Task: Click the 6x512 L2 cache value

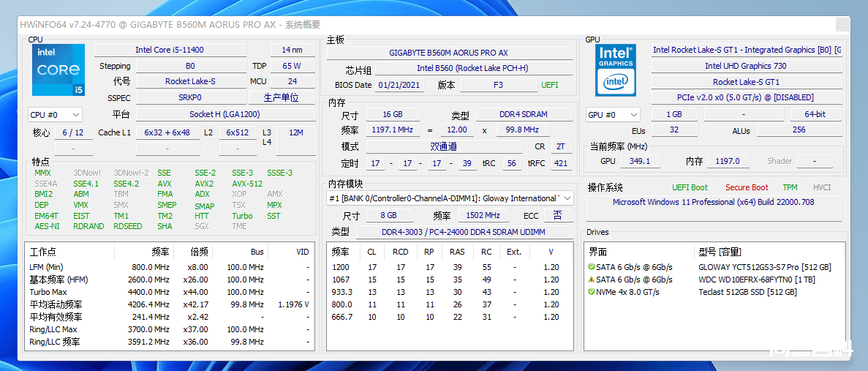Action: [238, 133]
